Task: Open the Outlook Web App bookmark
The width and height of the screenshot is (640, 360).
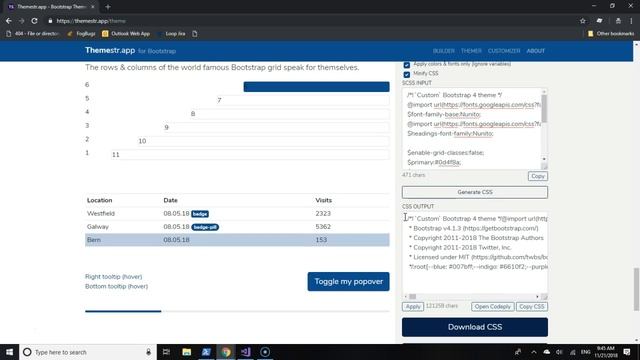Action: pyautogui.click(x=126, y=33)
